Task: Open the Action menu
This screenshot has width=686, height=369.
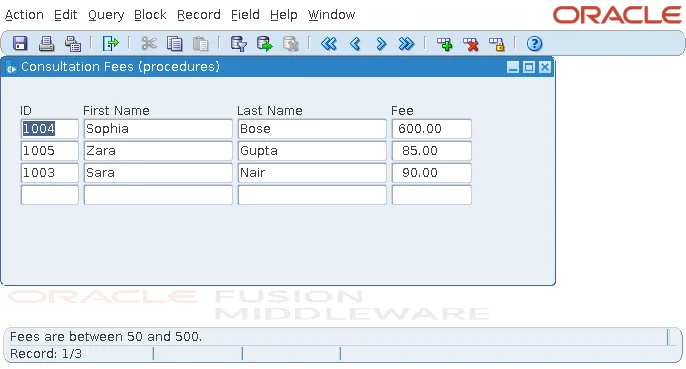Action: point(24,15)
